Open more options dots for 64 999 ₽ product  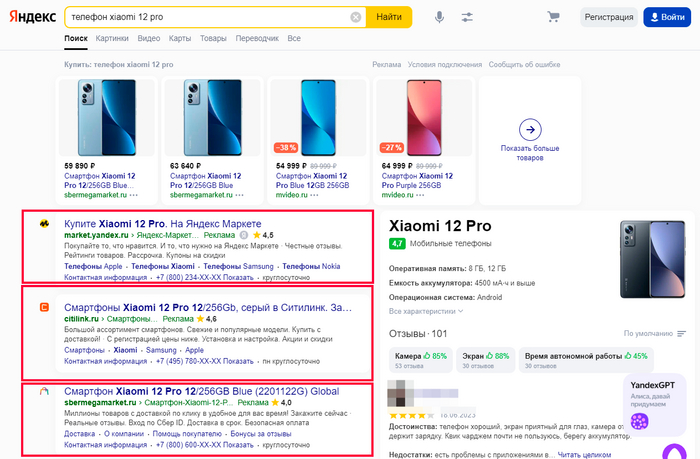coord(420,195)
